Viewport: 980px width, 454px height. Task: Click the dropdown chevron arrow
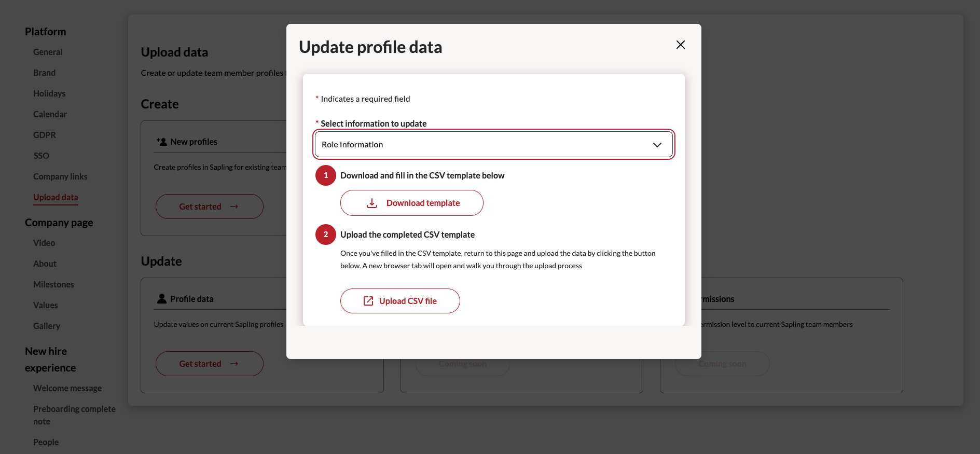(x=657, y=145)
